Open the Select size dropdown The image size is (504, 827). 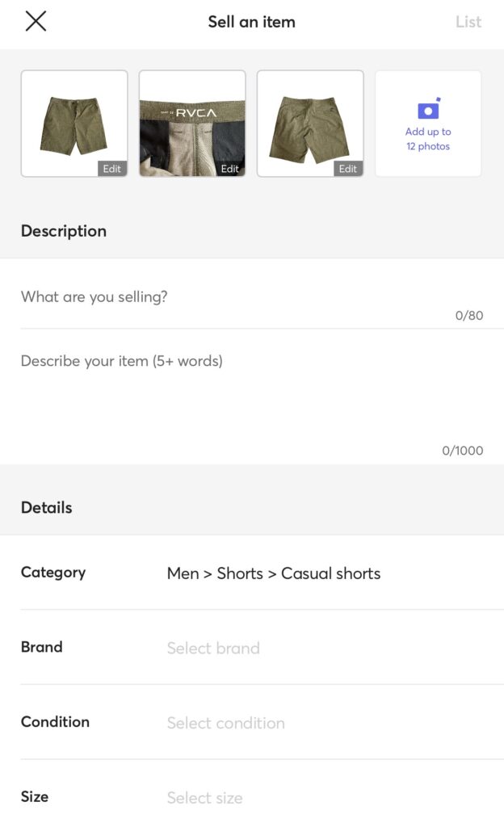204,798
